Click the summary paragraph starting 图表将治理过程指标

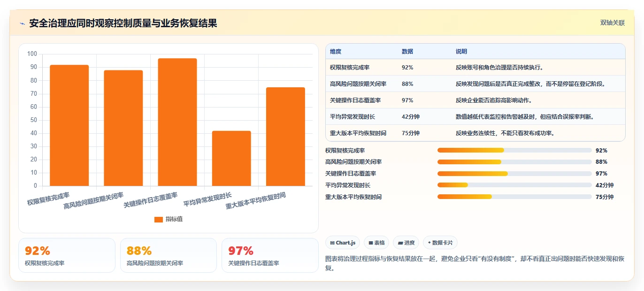tap(475, 263)
